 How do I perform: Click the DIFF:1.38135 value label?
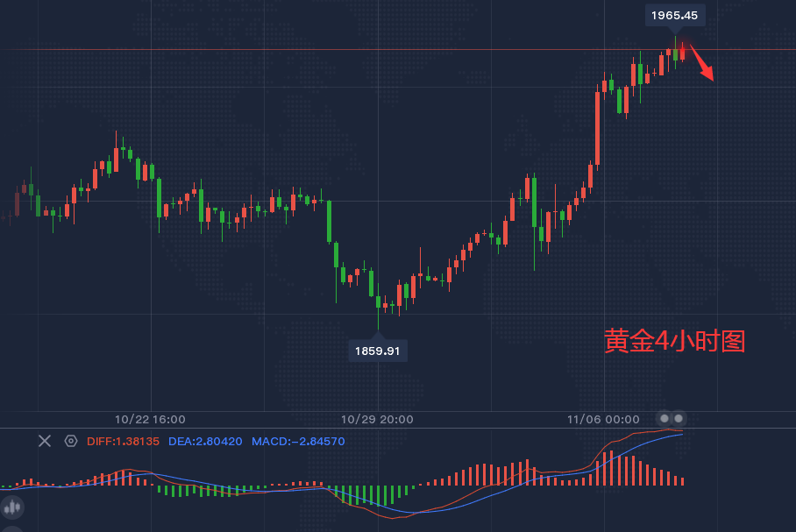click(x=123, y=441)
